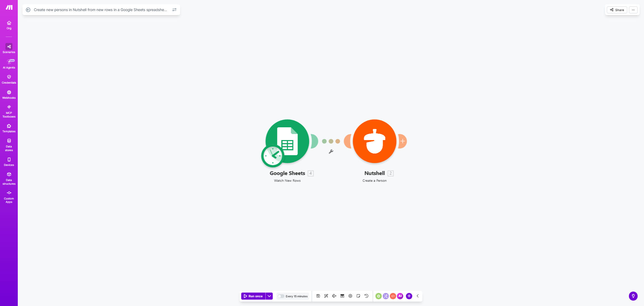Go to Org in sidebar

9,25
